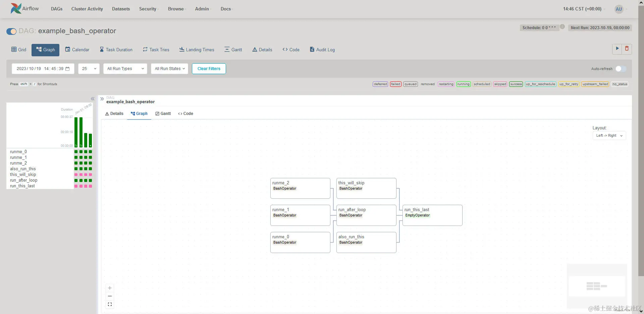Expand the Docs menu
Viewport: 644px width, 314px height.
coord(227,9)
